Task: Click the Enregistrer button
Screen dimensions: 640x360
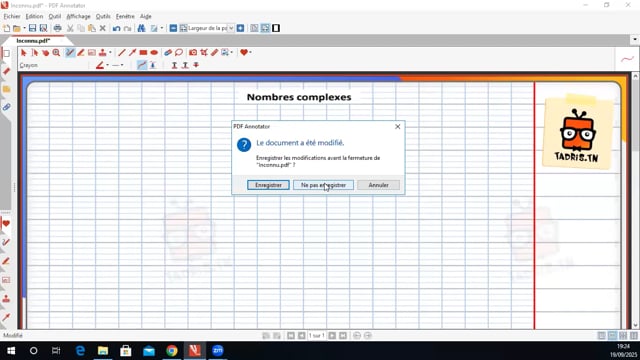Action: [268, 185]
